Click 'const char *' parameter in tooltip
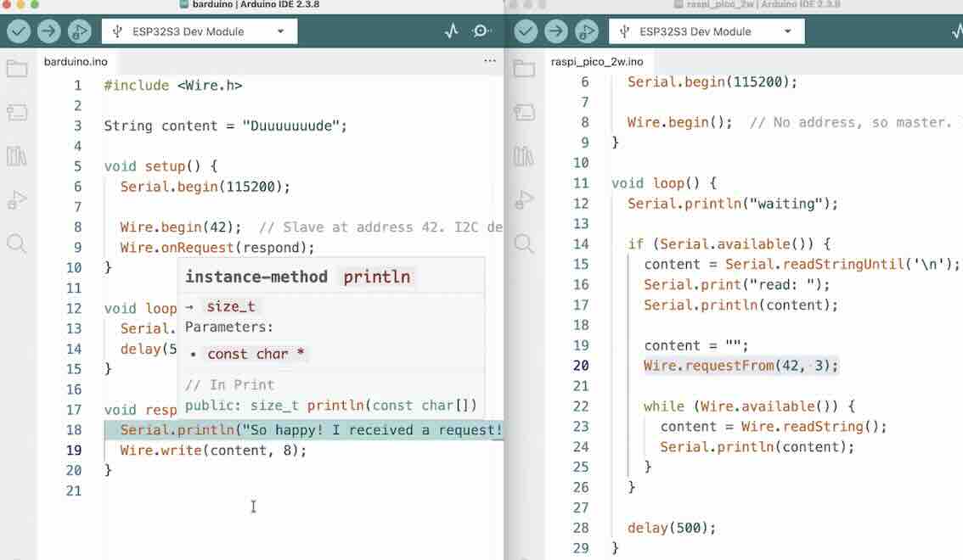The height and width of the screenshot is (560, 963). tap(256, 354)
